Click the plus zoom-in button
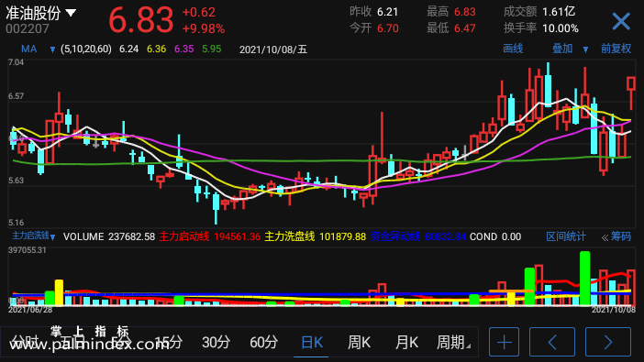Screen dimensions: 644x362 (x=504, y=342)
